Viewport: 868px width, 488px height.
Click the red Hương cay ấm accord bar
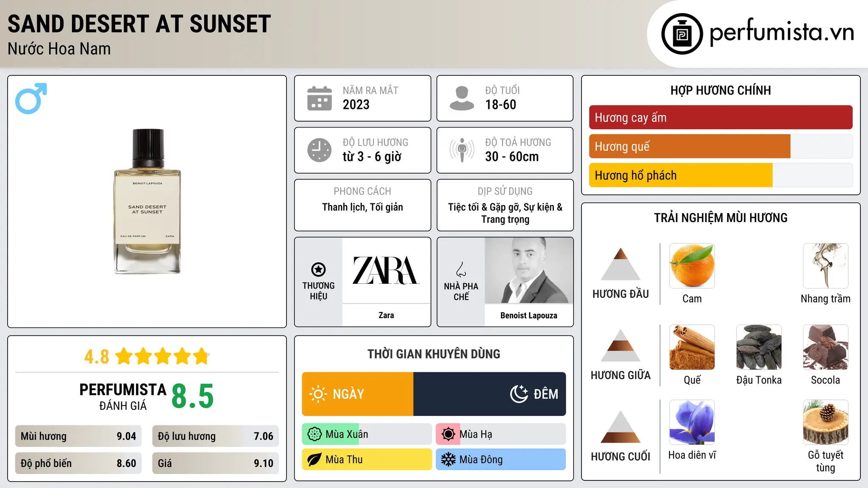(x=721, y=117)
